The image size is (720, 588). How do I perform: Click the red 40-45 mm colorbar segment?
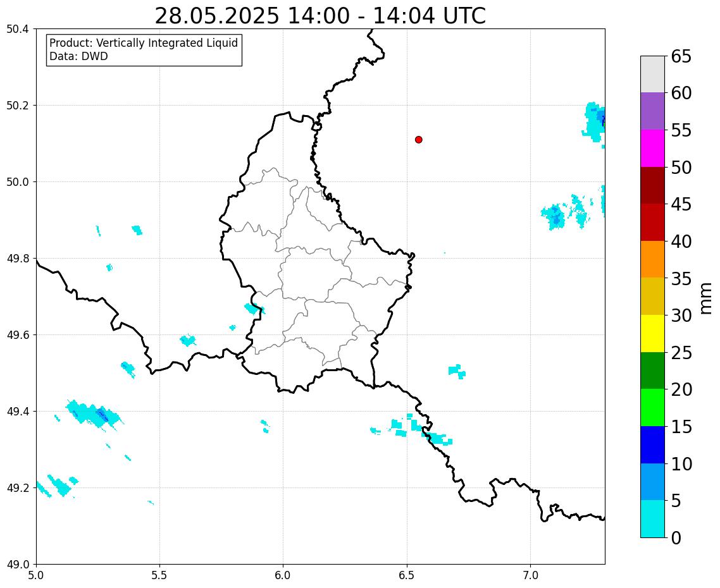(x=652, y=223)
